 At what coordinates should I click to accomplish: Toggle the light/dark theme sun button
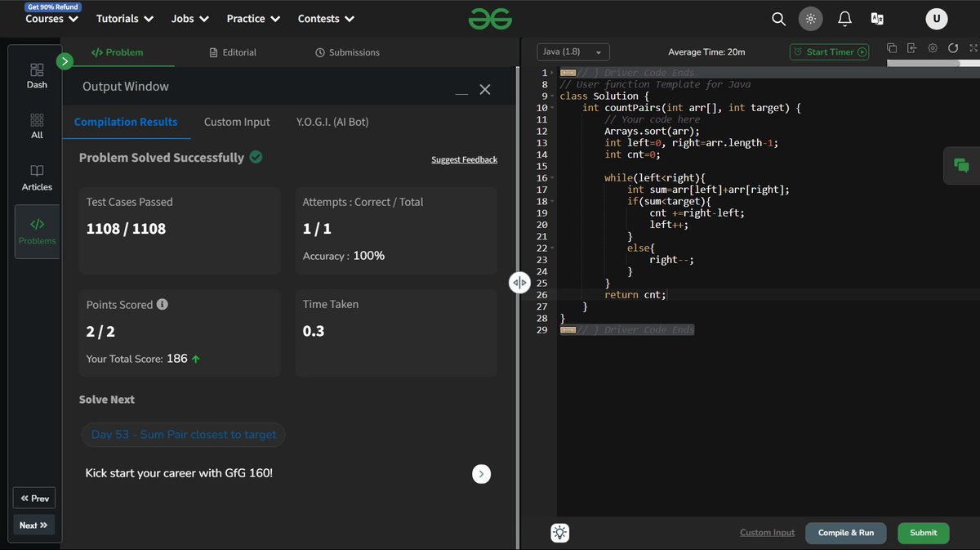point(811,19)
